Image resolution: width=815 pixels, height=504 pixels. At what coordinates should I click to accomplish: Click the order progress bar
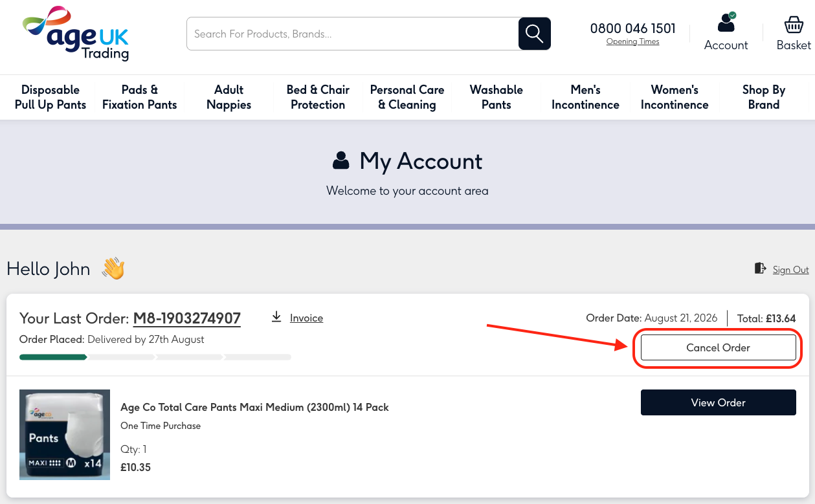pos(155,357)
